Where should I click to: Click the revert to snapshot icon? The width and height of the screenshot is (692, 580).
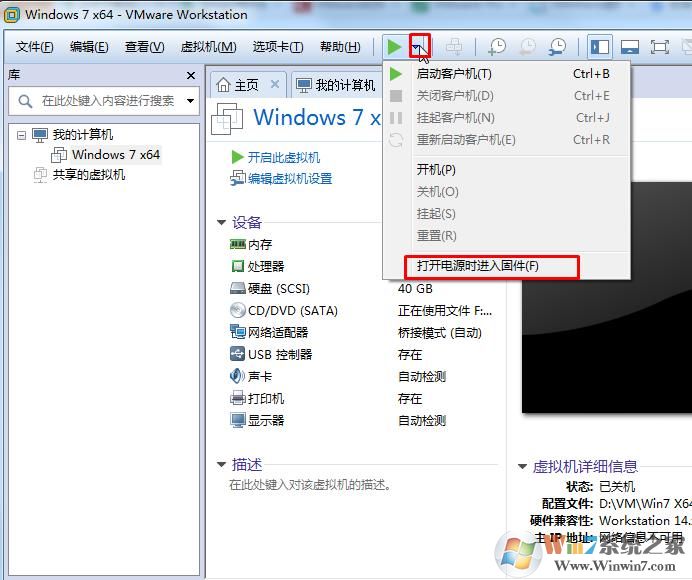click(x=527, y=46)
